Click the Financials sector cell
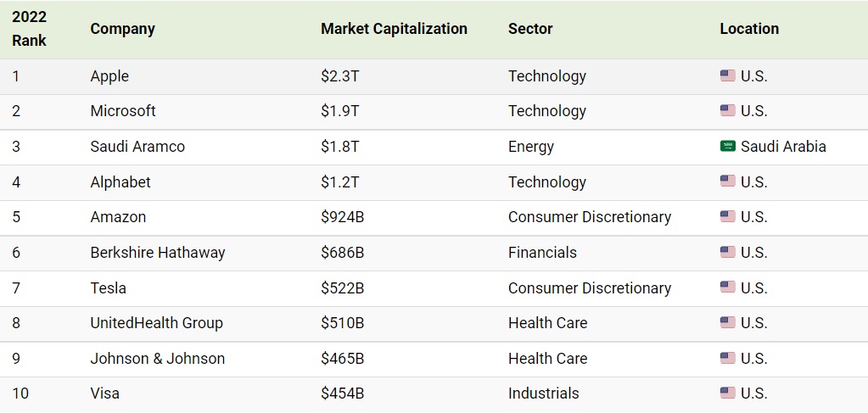The image size is (868, 413). point(542,253)
